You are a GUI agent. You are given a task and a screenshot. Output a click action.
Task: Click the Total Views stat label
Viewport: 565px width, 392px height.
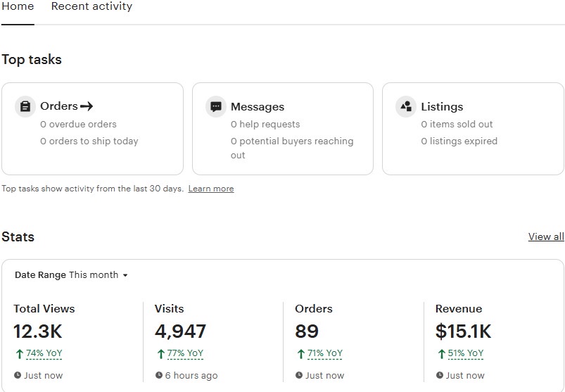coord(44,309)
